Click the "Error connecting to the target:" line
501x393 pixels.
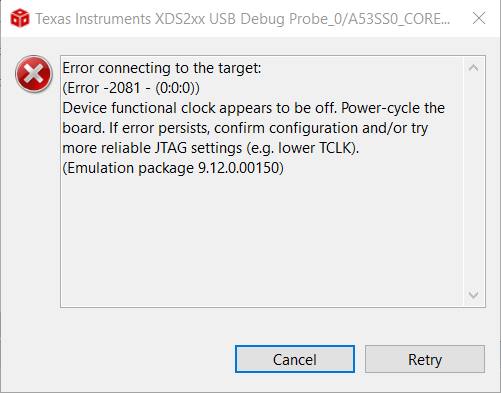(162, 68)
